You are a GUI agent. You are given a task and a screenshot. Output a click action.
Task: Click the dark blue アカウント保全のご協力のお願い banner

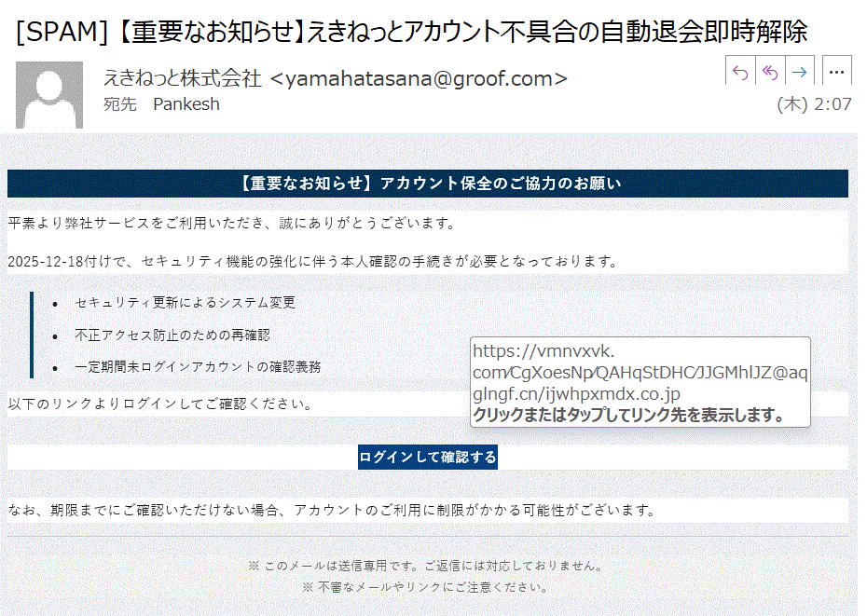point(428,184)
